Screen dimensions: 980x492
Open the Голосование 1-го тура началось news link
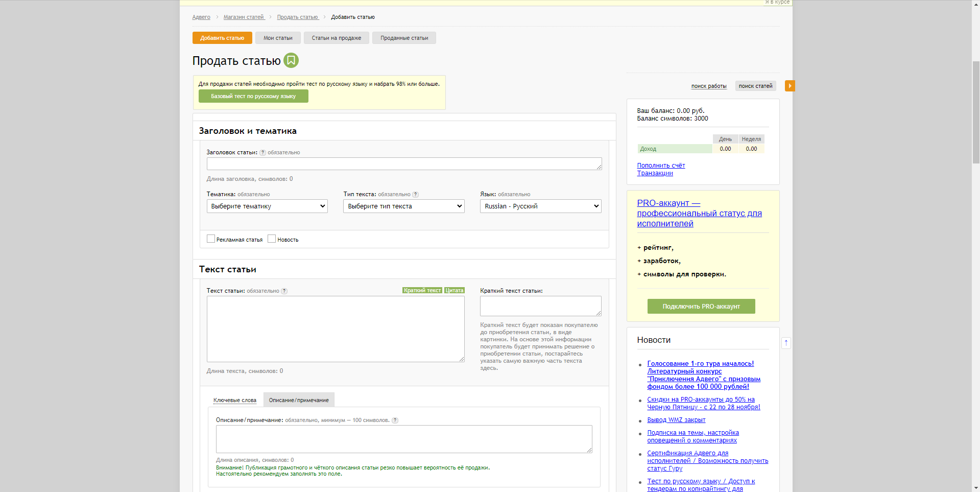(x=704, y=375)
